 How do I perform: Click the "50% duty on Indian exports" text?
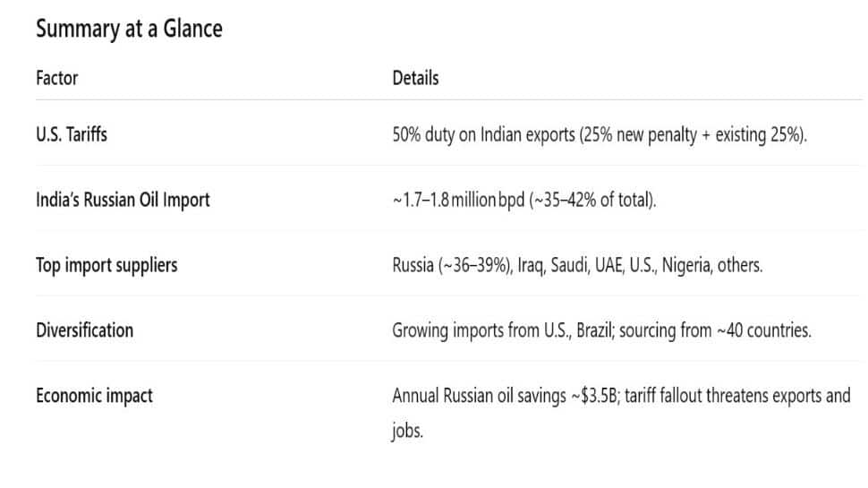pyautogui.click(x=482, y=135)
